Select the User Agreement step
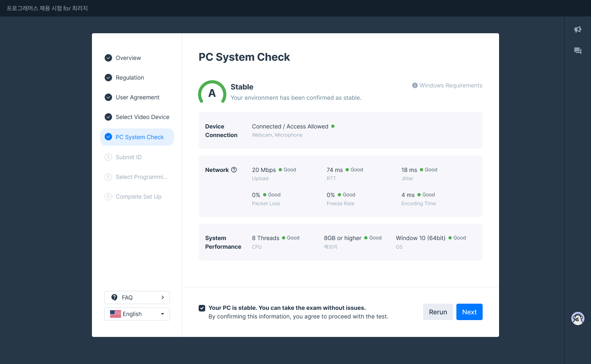Viewport: 591px width, 364px height. click(x=137, y=97)
